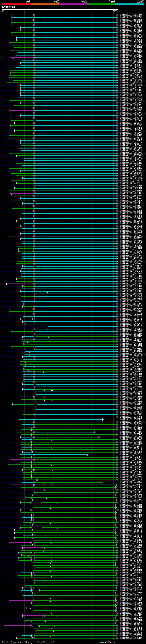The image size is (146, 644).
Task: Click hit label UniRef100_B3S4I8
Action: 131,223
